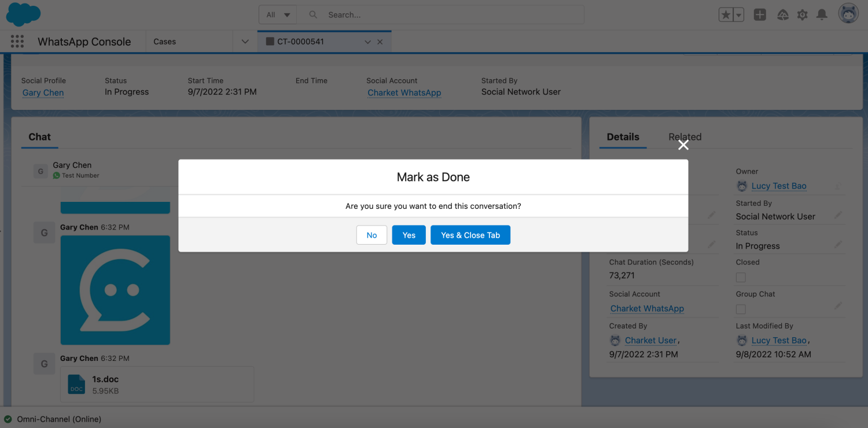Click the Start Time value 9/7/2022 2:31 PM
This screenshot has height=428, width=868.
click(x=222, y=92)
